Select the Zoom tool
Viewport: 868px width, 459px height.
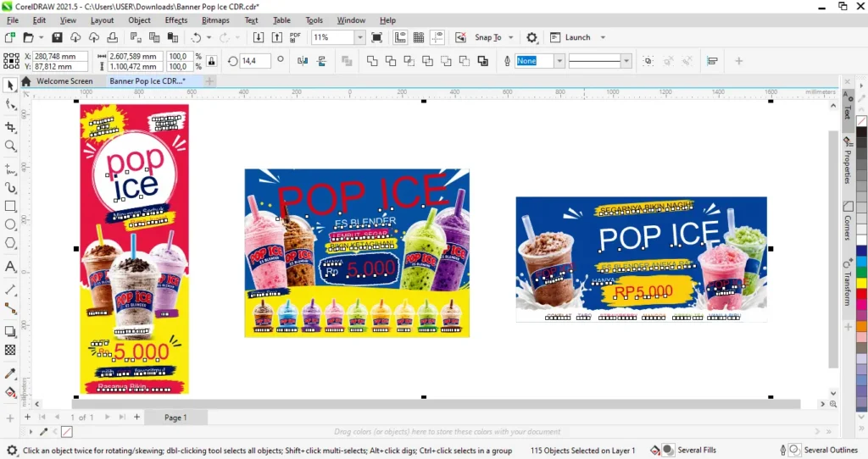10,146
